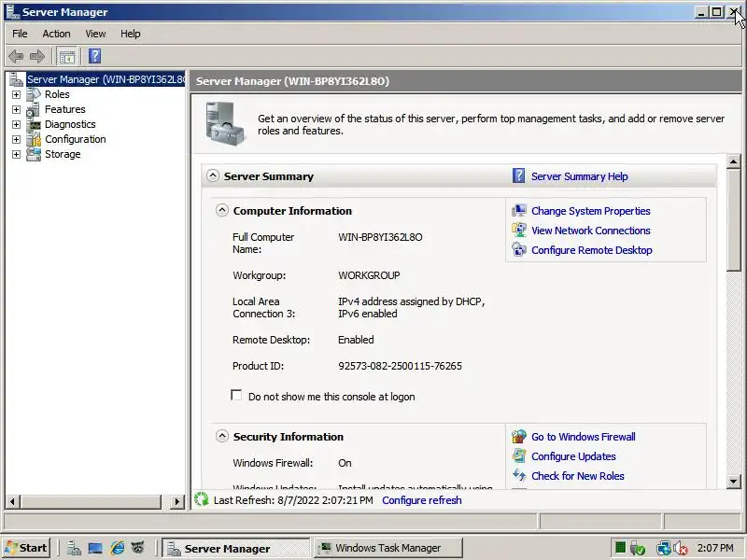Select the Product ID value 92573-082-2500115-76265

[400, 366]
